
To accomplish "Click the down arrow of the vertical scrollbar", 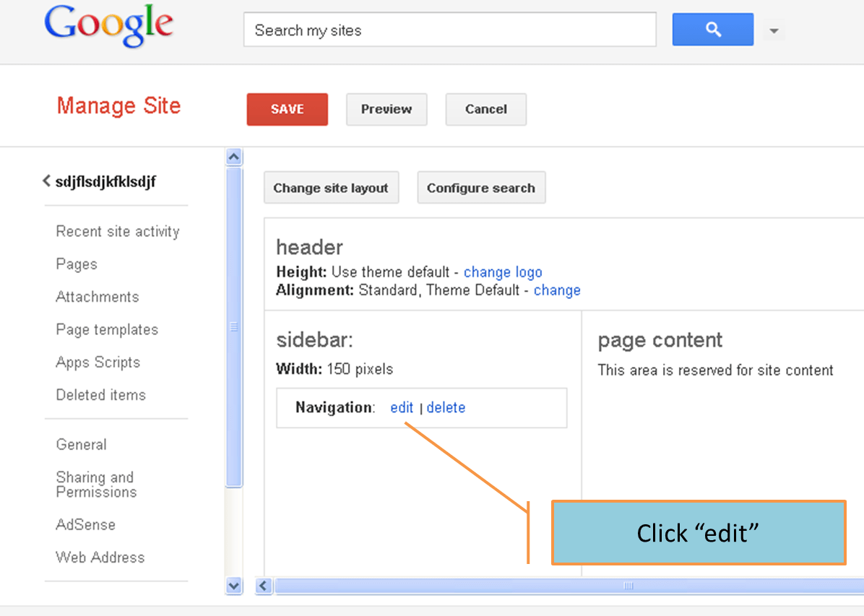I will [x=233, y=586].
